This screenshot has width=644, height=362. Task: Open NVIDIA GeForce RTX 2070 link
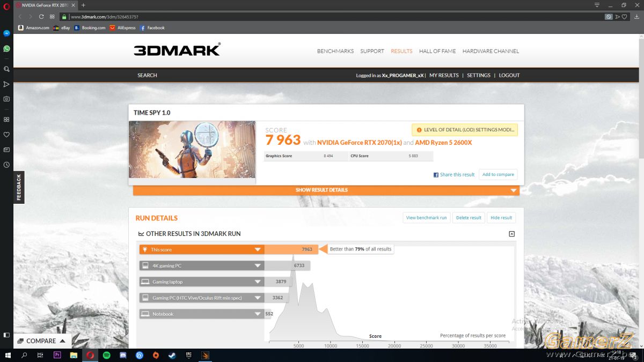pos(359,143)
